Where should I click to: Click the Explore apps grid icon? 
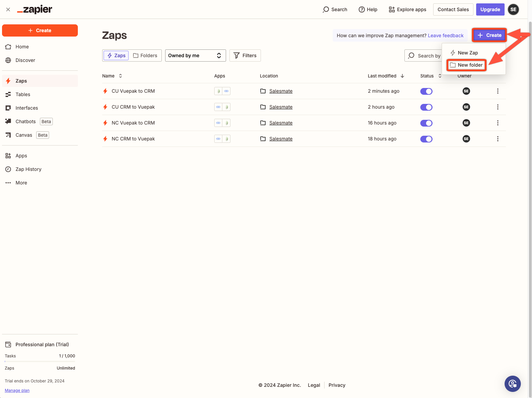392,9
